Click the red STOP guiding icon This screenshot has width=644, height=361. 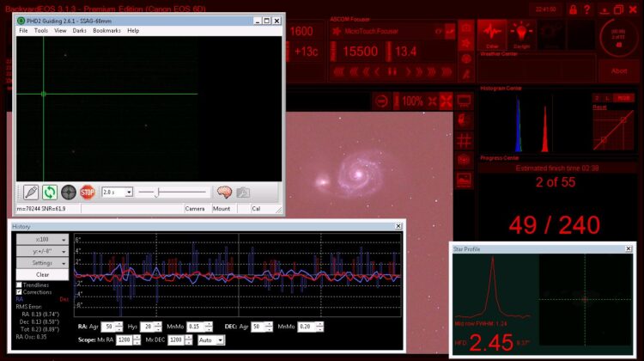(x=88, y=192)
